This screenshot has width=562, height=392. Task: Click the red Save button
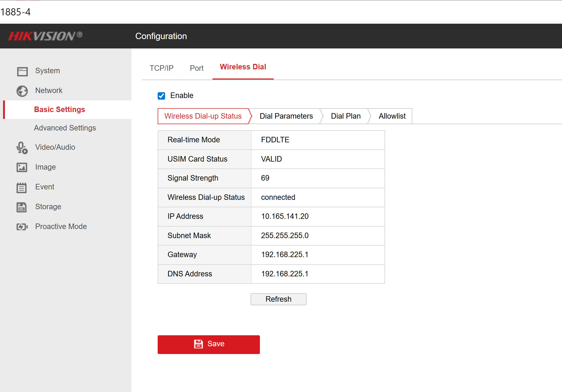tap(209, 344)
